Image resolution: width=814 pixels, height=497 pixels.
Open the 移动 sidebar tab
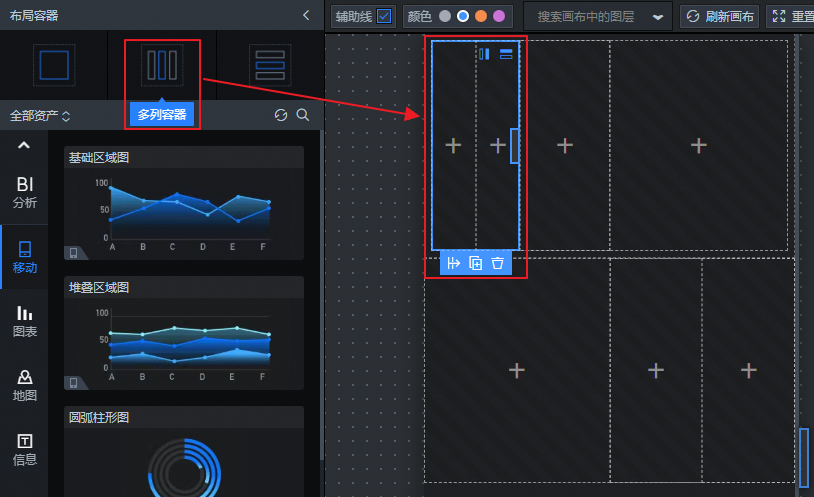coord(24,257)
